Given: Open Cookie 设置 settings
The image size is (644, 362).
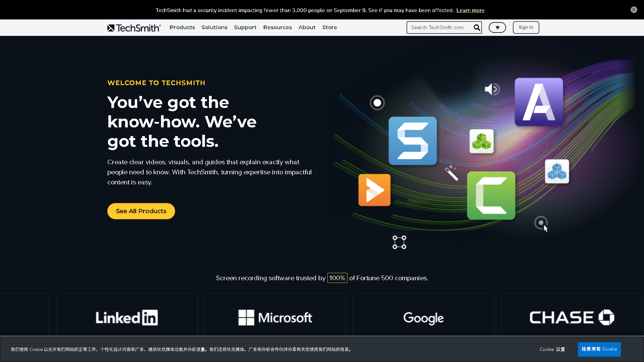Looking at the screenshot, I should (552, 349).
